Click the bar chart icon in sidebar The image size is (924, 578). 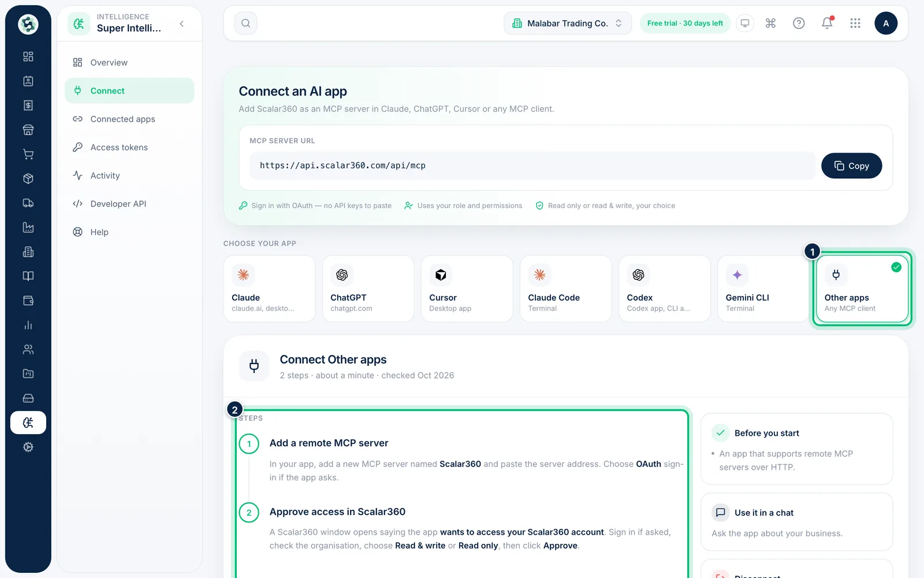click(x=28, y=325)
